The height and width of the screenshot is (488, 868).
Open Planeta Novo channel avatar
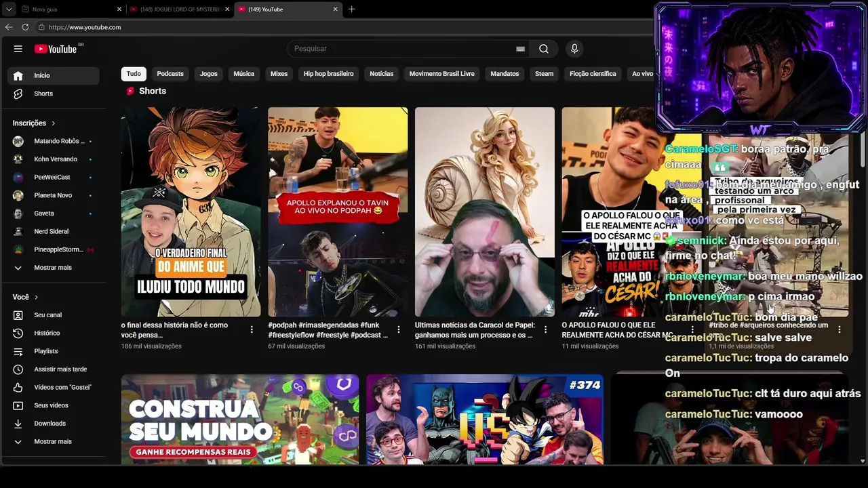[18, 195]
